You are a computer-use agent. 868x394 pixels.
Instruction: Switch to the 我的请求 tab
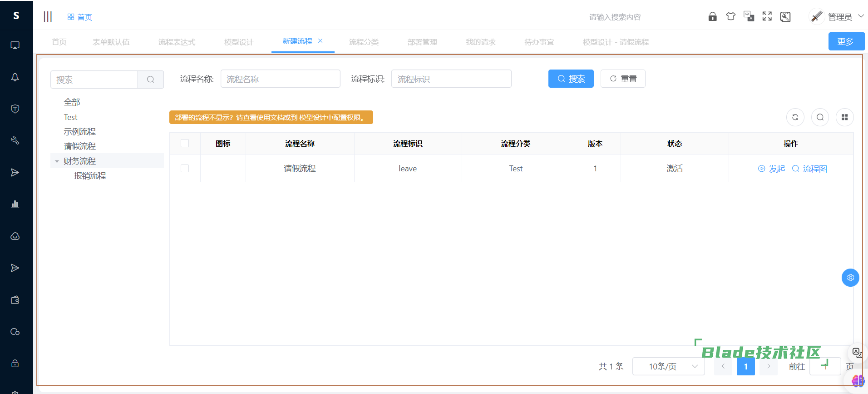pyautogui.click(x=481, y=42)
